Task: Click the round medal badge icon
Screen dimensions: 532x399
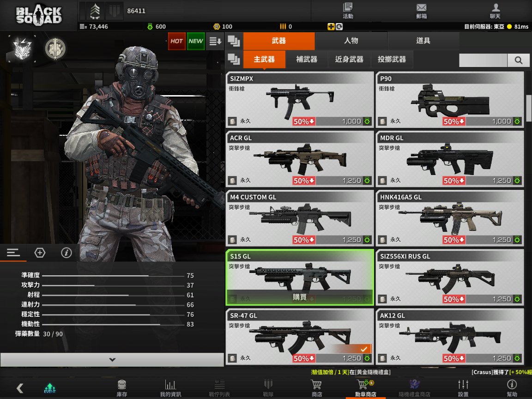Action: [x=55, y=48]
